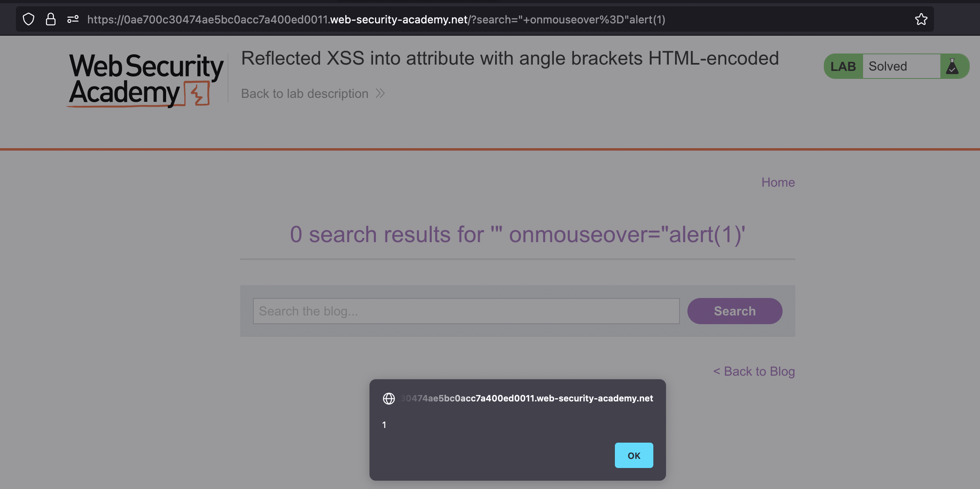
Task: Open site info via the padlock icon
Action: tap(50, 19)
